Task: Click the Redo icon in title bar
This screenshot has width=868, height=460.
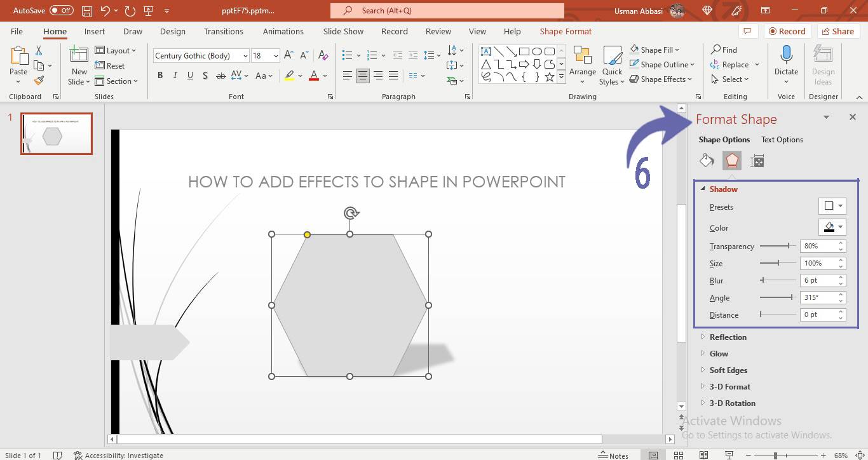Action: pyautogui.click(x=130, y=11)
